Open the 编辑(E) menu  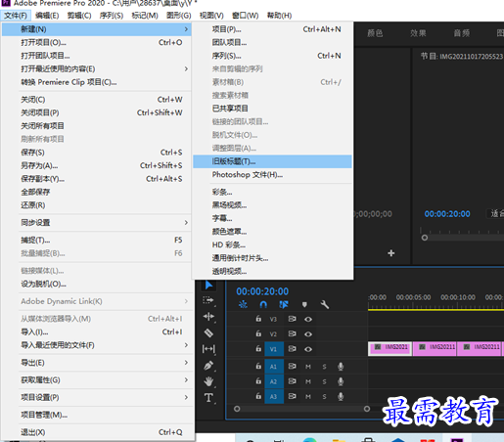click(47, 16)
